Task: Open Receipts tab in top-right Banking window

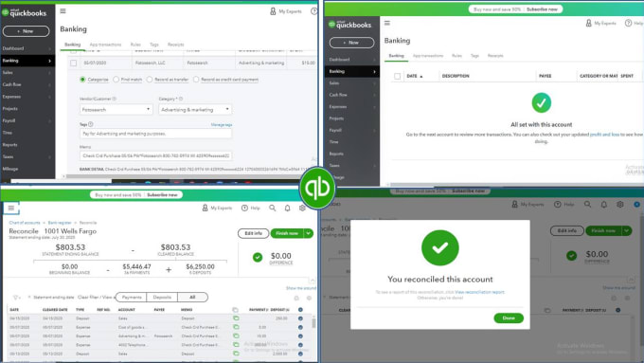Action: [495, 56]
